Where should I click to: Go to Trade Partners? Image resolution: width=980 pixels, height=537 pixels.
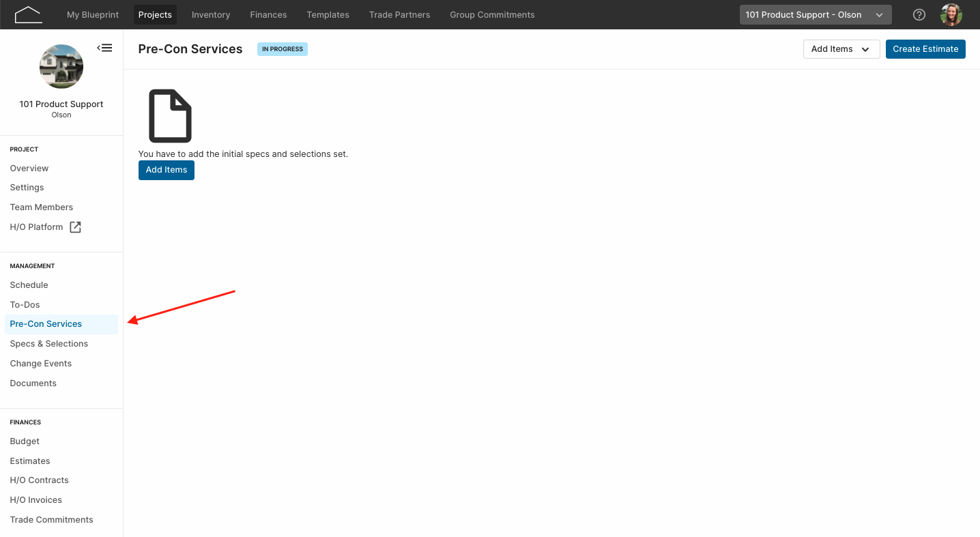coord(400,14)
